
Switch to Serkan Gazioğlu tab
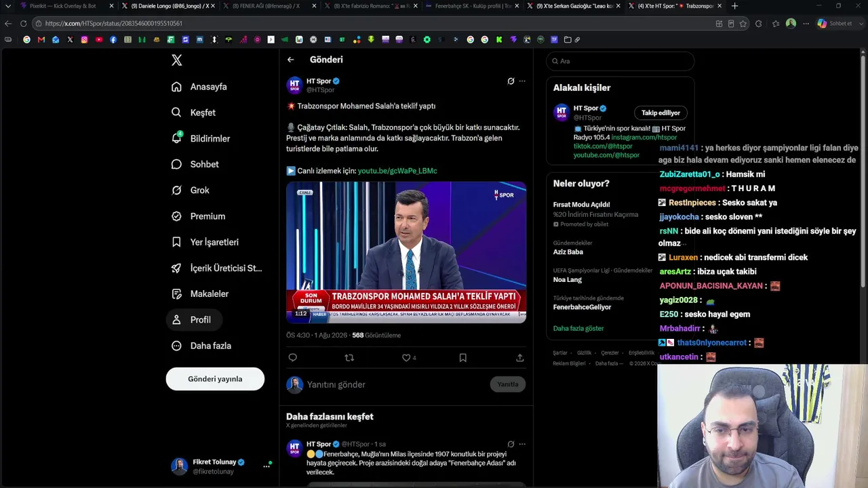pos(574,6)
